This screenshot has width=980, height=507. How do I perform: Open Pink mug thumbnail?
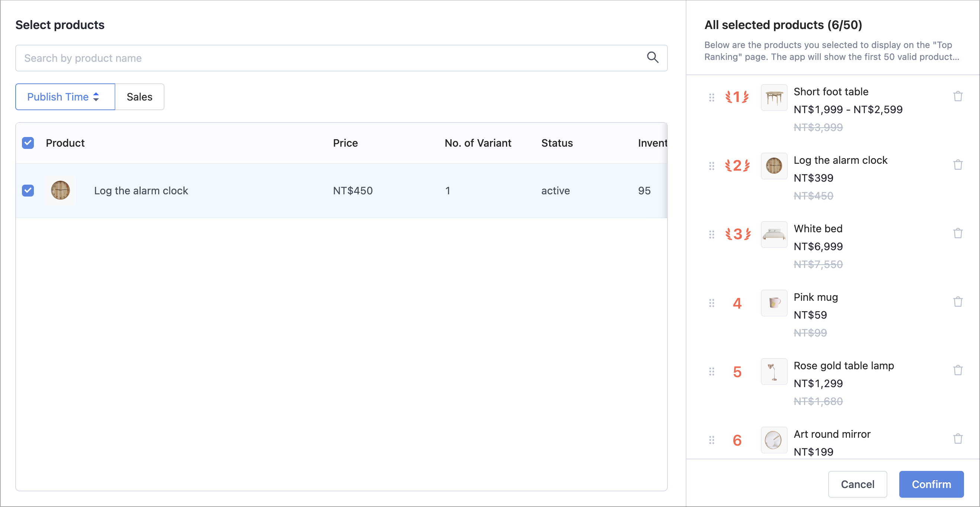[774, 303]
